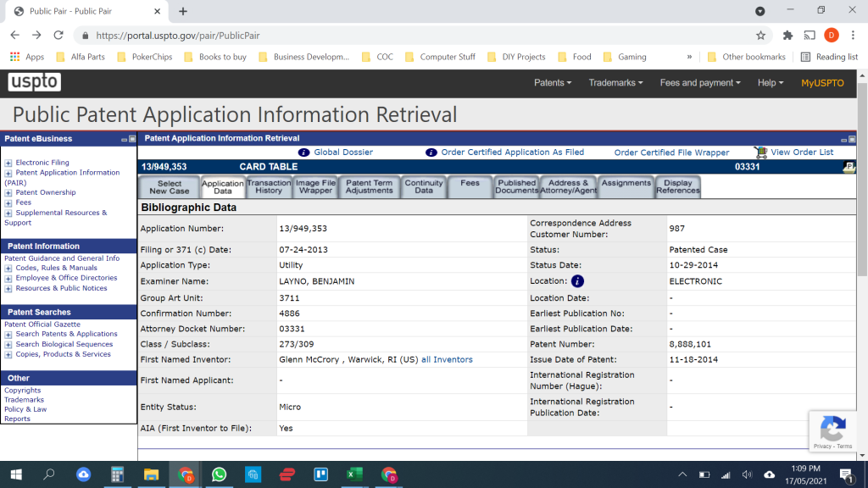Screen dimensions: 868x488
Task: Expand Patent Ownership tree item
Action: (x=8, y=193)
